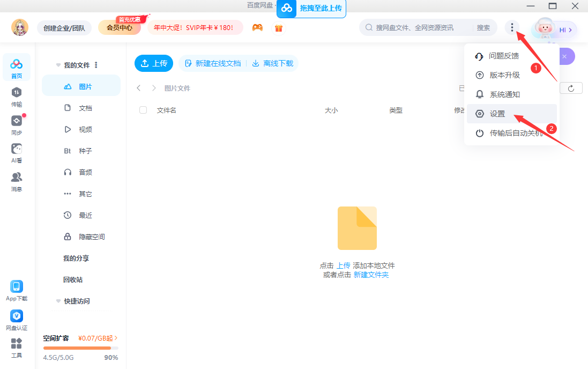588x369 pixels.
Task: Open the 传输 (Transfer) panel in sidebar
Action: click(x=16, y=97)
